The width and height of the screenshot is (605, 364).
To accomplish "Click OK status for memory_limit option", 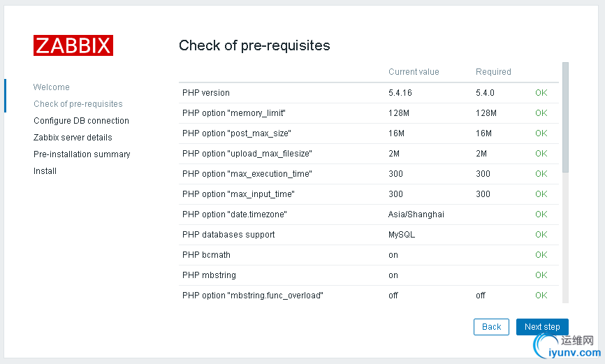I will click(x=541, y=113).
